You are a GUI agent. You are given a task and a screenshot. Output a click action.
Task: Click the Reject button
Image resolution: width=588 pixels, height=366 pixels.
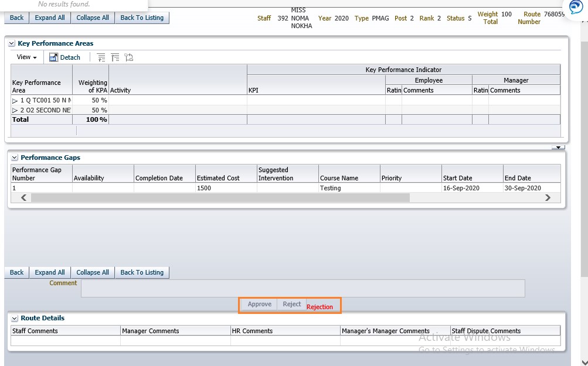pyautogui.click(x=291, y=305)
